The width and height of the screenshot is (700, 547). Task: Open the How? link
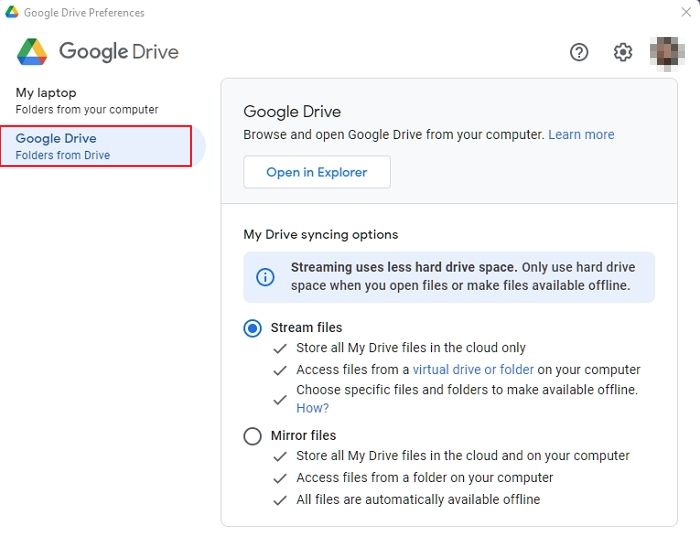312,408
